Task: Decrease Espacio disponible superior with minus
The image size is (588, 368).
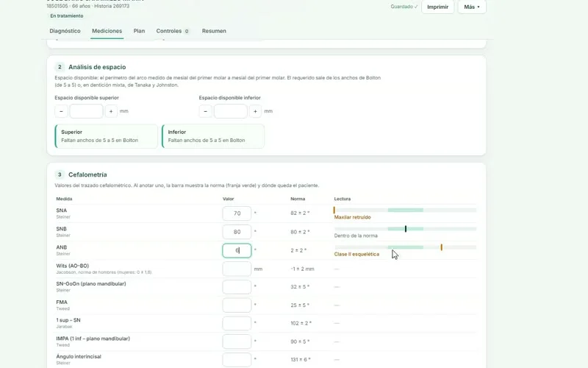Action: [x=61, y=111]
